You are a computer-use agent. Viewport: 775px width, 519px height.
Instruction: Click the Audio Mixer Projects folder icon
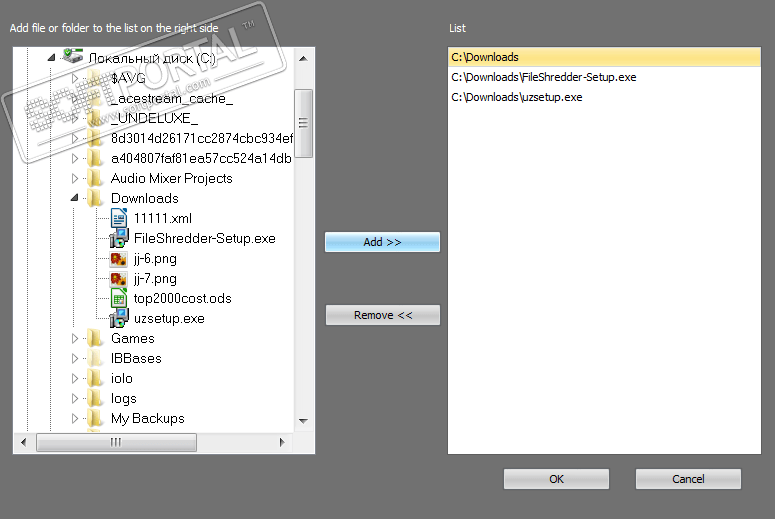96,178
